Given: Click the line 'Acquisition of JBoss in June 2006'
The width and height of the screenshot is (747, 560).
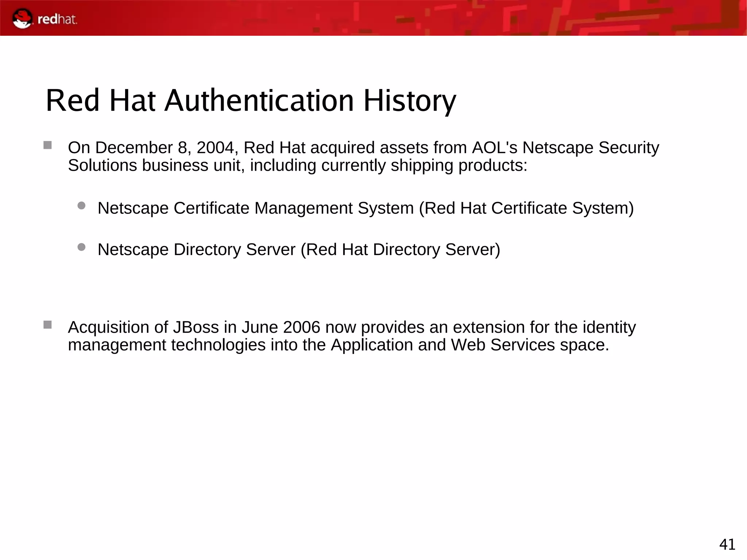Looking at the screenshot, I should [x=352, y=327].
